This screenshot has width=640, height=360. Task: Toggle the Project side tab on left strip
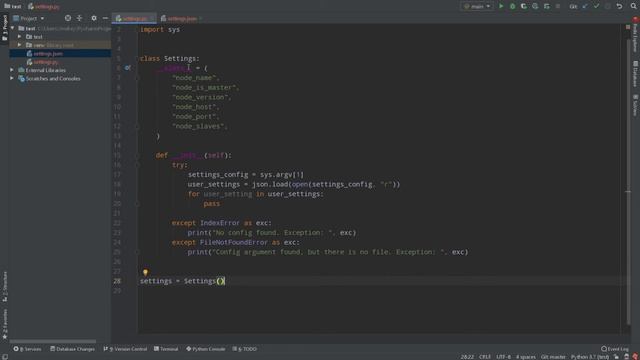tap(4, 28)
